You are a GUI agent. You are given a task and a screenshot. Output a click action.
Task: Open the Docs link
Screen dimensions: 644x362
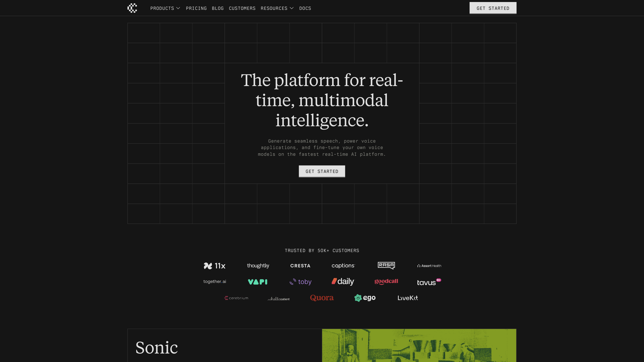point(305,8)
